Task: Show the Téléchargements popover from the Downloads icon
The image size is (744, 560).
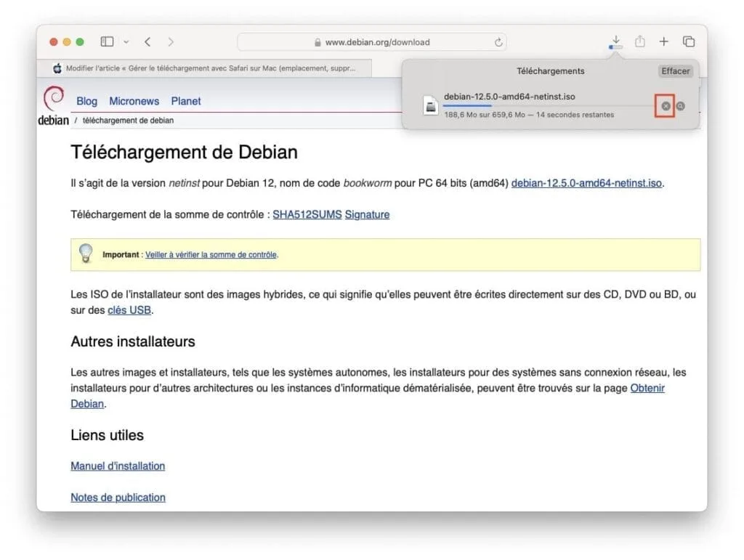Action: pyautogui.click(x=615, y=41)
